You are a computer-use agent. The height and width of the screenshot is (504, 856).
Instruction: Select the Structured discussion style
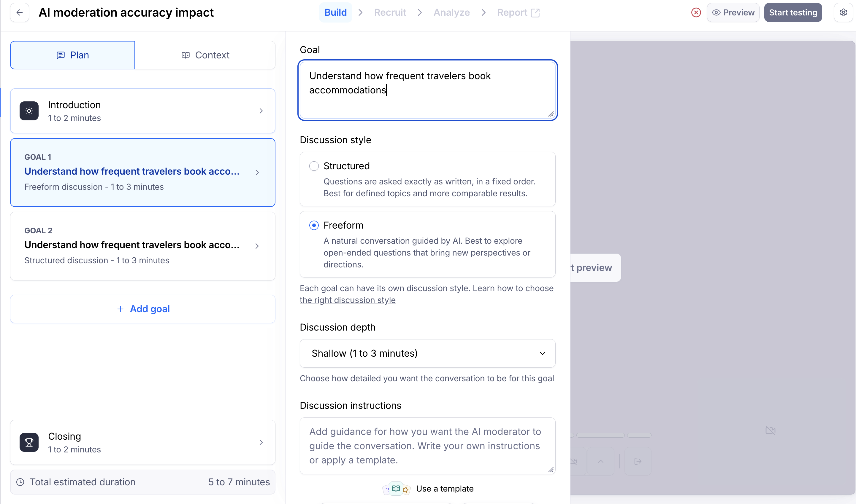click(x=314, y=166)
